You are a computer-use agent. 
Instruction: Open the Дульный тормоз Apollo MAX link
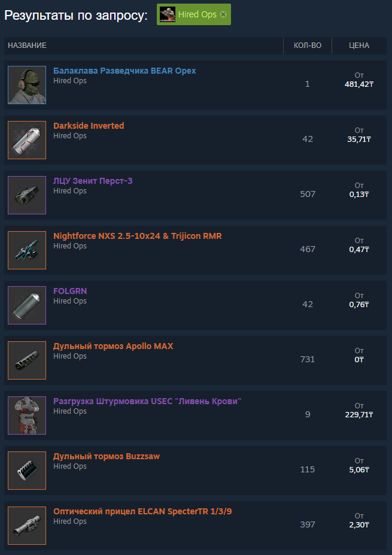(113, 346)
